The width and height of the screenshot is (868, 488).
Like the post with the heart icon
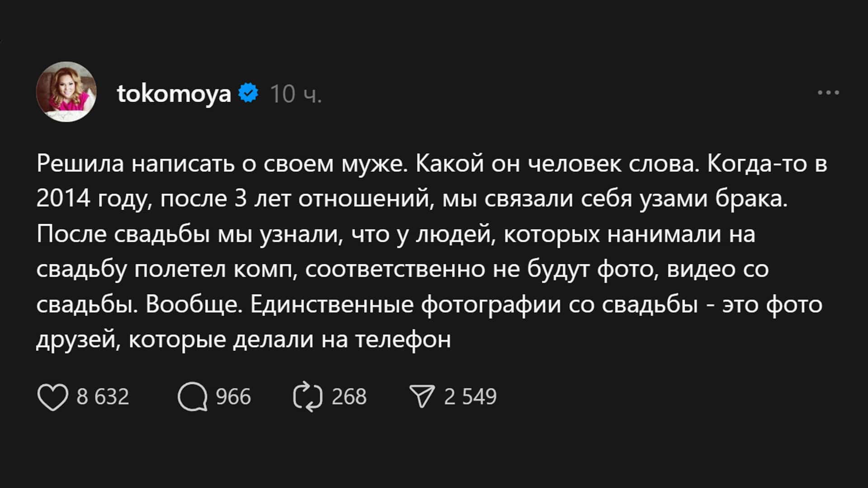52,397
